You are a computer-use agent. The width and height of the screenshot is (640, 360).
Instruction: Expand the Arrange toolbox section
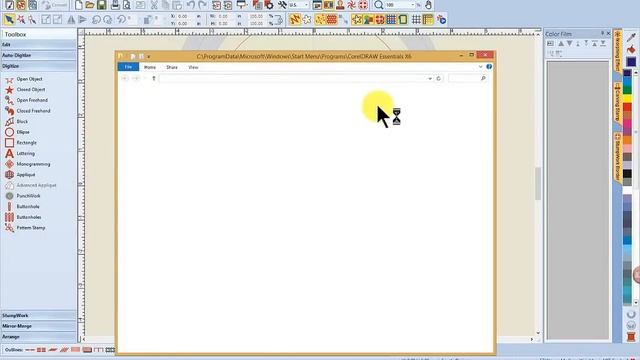(38, 337)
